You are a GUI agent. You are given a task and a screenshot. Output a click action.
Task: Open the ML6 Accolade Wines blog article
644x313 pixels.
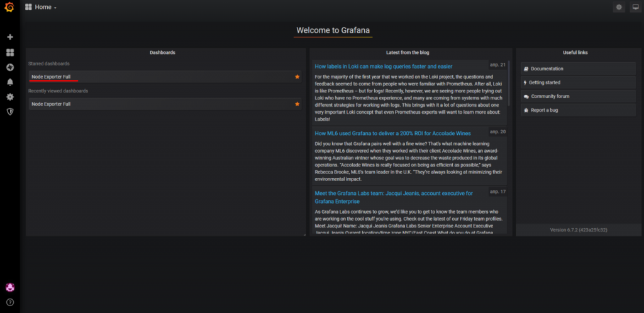tap(392, 133)
